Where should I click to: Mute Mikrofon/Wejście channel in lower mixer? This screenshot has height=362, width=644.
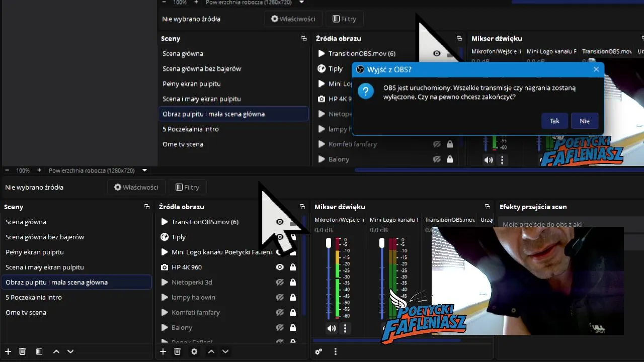click(x=332, y=328)
